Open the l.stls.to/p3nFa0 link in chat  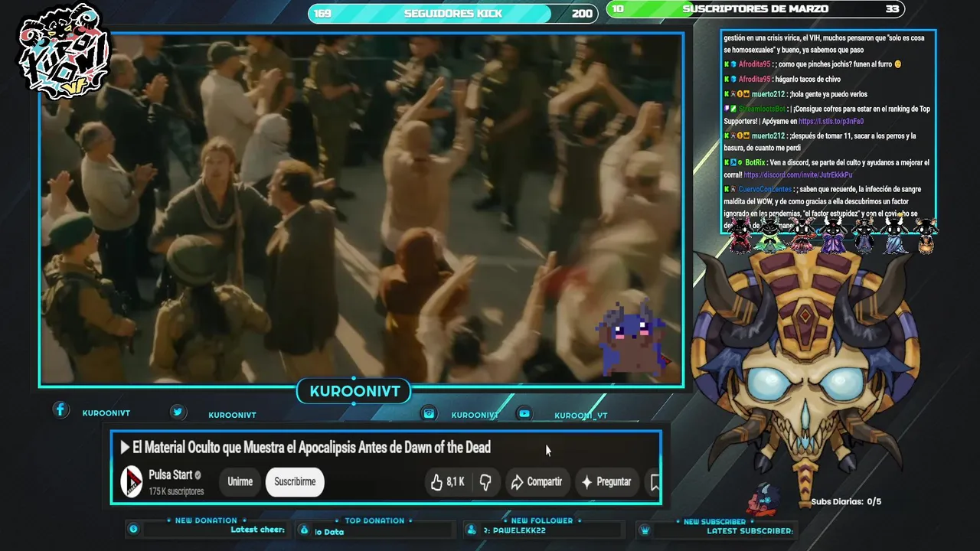pos(831,122)
